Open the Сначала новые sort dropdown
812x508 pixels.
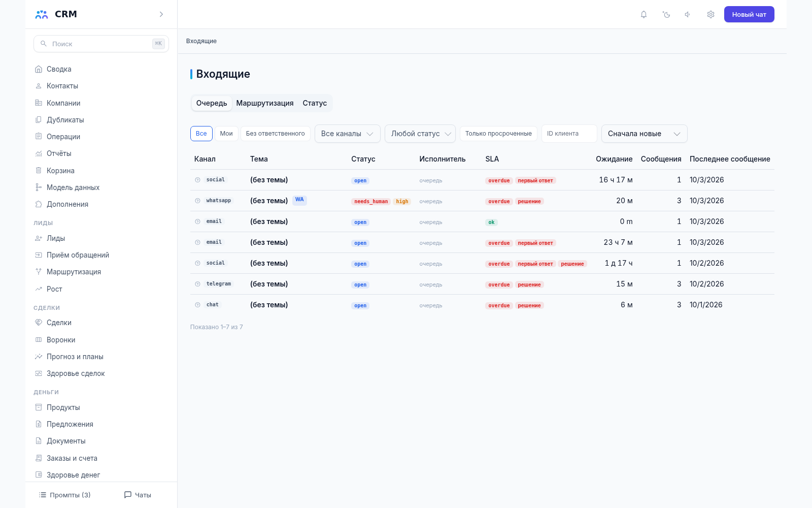[645, 134]
